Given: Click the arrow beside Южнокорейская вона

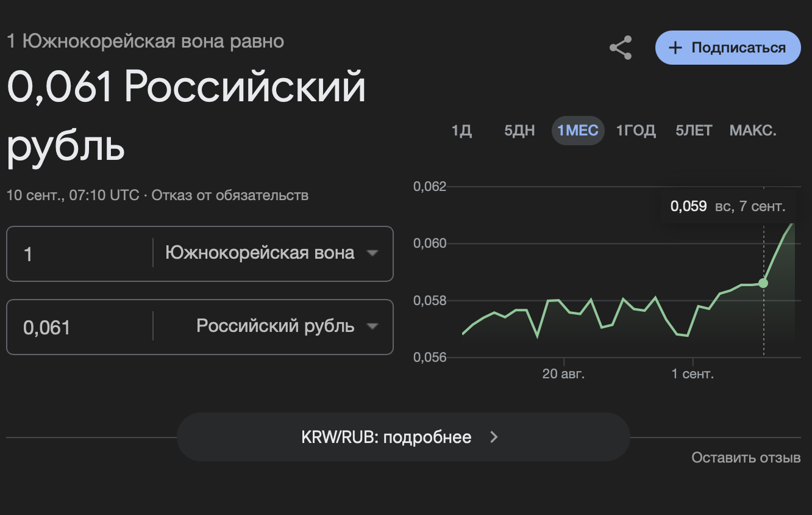Looking at the screenshot, I should point(372,253).
